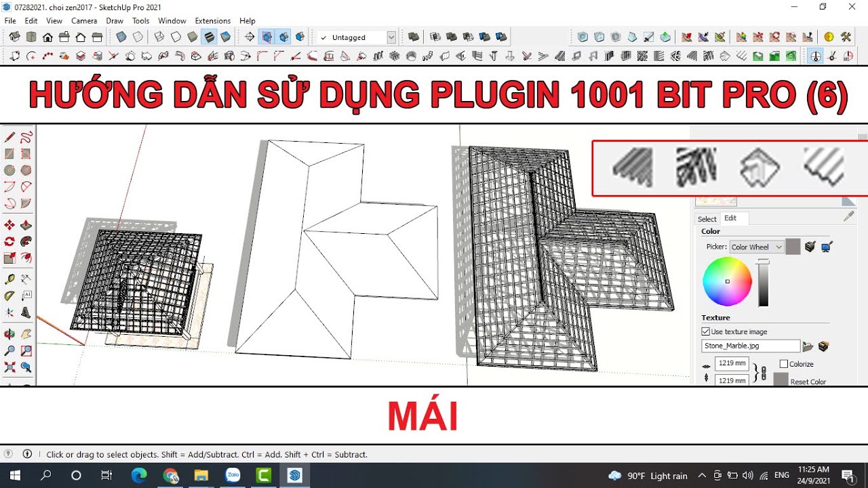
Task: Click the current color preview swatch
Action: point(793,247)
